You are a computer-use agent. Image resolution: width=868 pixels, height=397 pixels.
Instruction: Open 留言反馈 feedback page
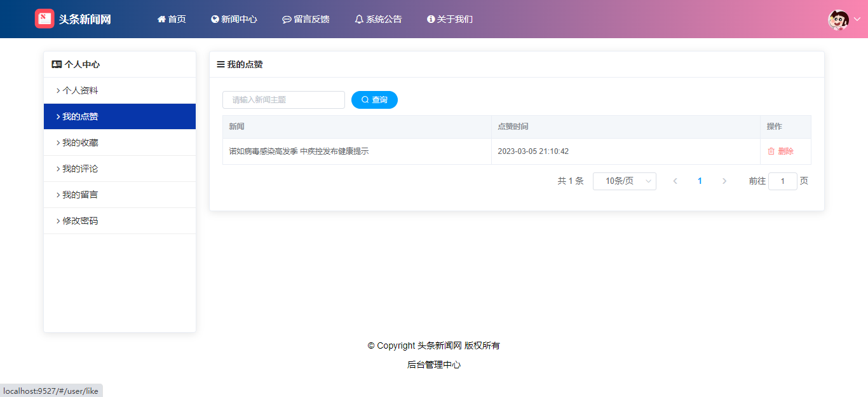(x=306, y=19)
